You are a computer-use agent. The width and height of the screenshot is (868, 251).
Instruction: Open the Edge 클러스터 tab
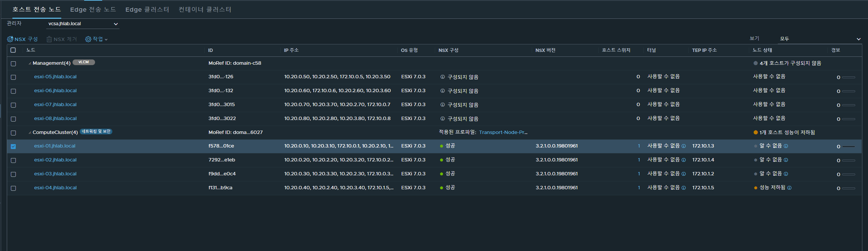[147, 9]
